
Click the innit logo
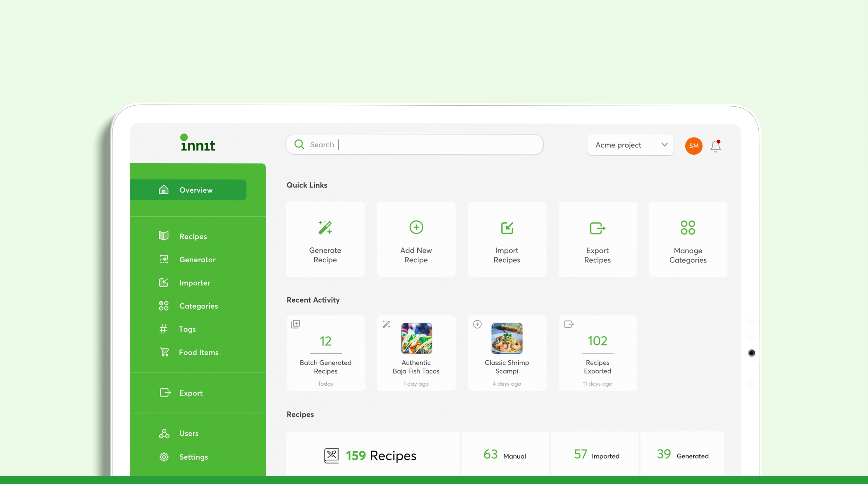click(x=198, y=143)
